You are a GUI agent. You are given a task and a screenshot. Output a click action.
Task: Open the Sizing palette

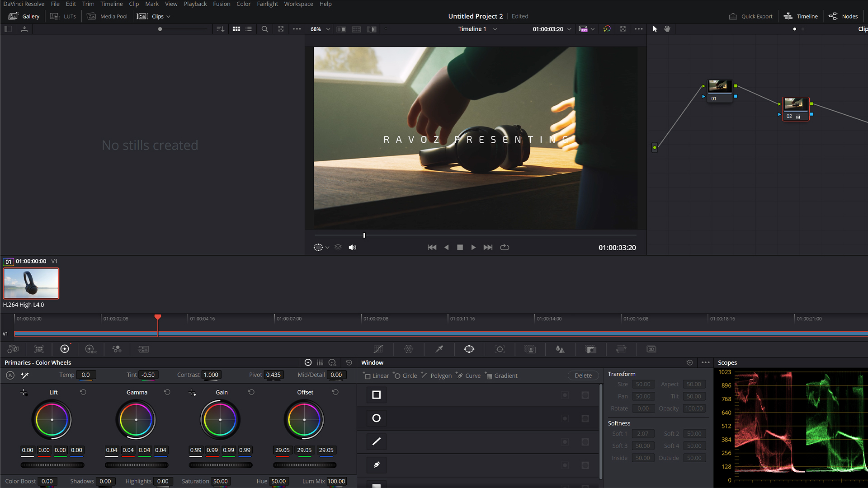(x=621, y=349)
